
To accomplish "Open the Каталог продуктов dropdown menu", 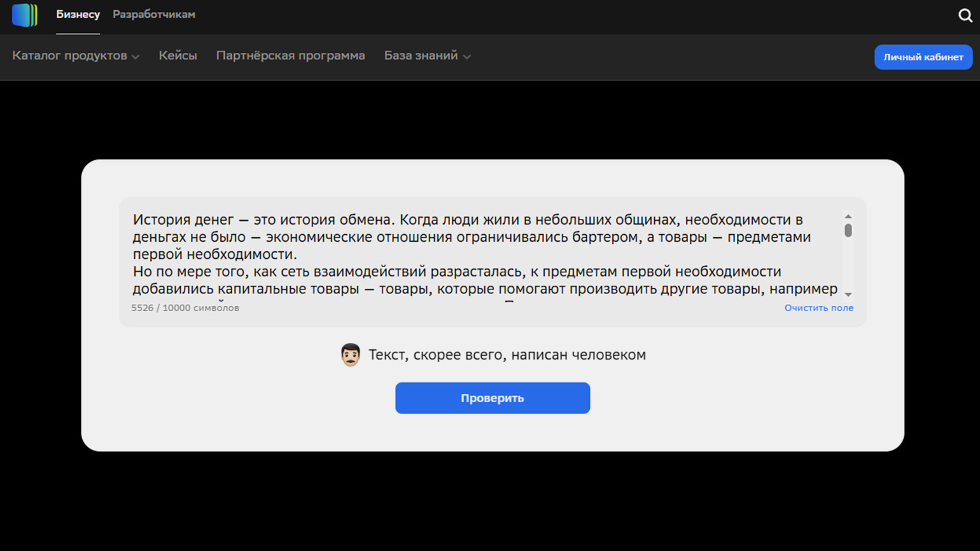I will point(70,56).
